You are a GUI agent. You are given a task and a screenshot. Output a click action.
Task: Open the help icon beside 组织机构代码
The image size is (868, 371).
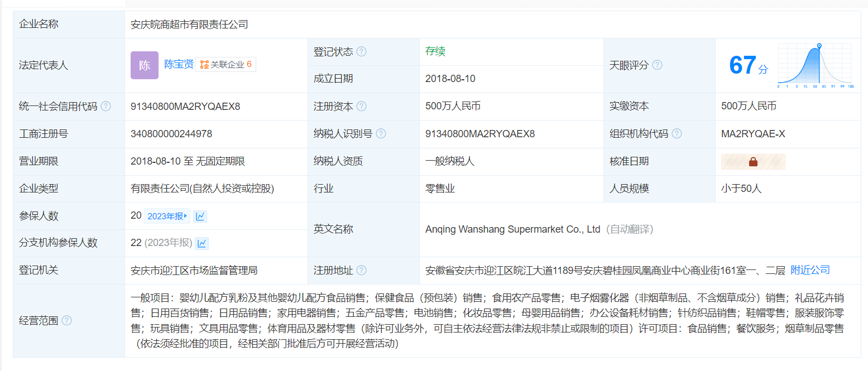677,134
